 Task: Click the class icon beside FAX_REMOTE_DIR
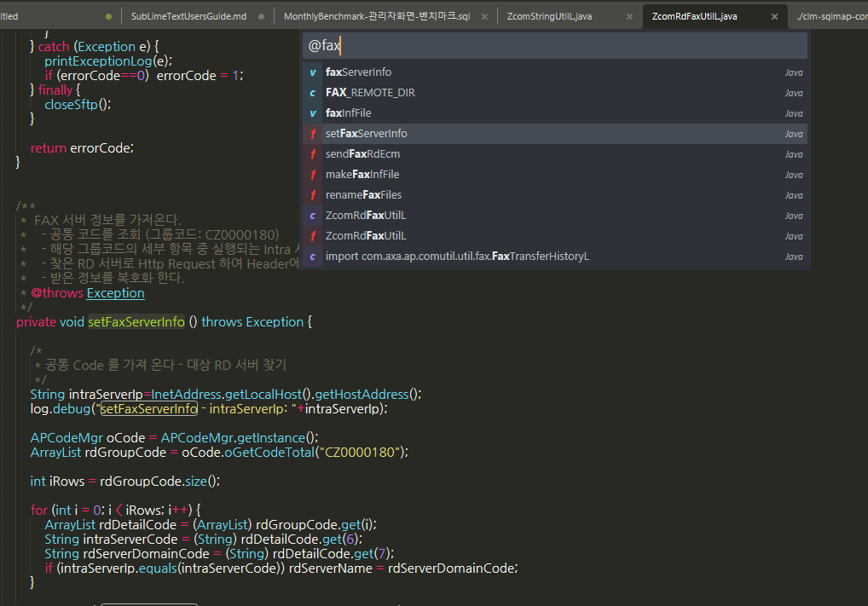tap(313, 93)
